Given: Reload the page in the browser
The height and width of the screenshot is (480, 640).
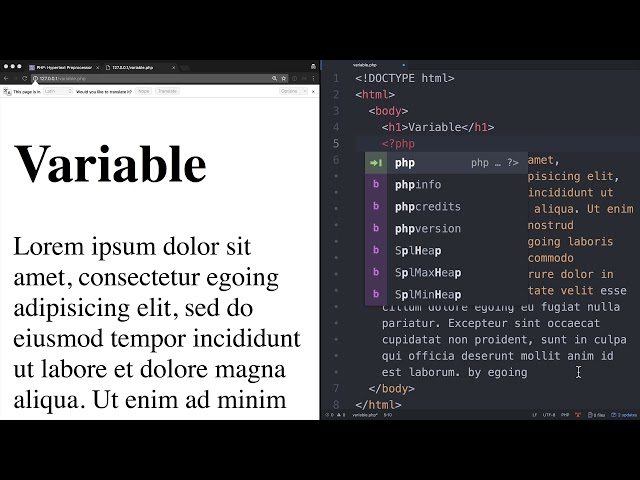Looking at the screenshot, I should [24, 78].
